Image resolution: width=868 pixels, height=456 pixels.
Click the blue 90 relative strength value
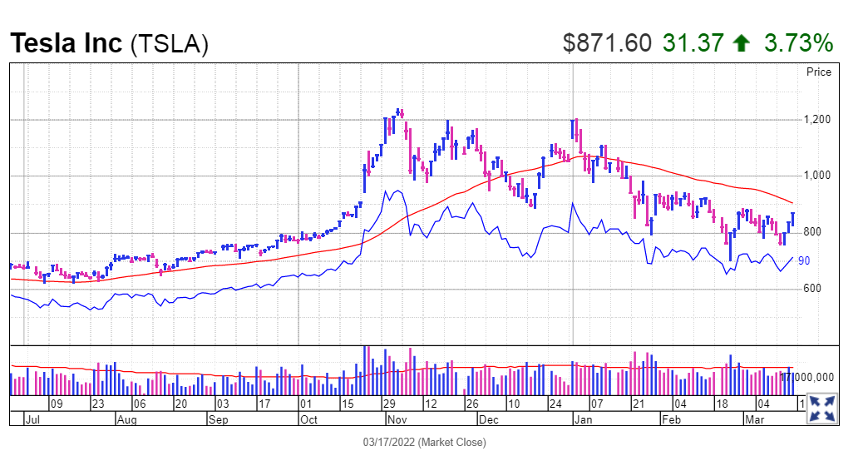pos(804,261)
